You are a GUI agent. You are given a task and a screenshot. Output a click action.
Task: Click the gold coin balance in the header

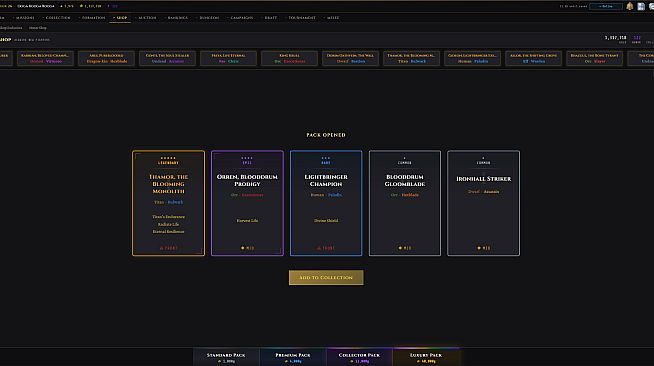[90, 6]
